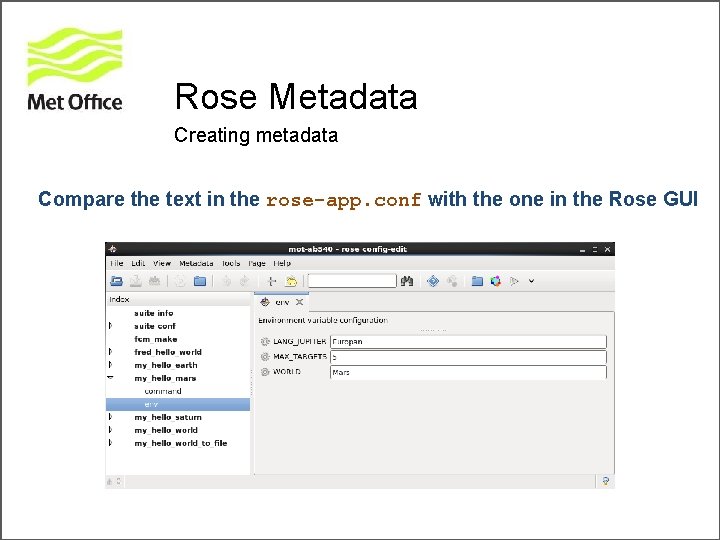Close the env tab

299,302
